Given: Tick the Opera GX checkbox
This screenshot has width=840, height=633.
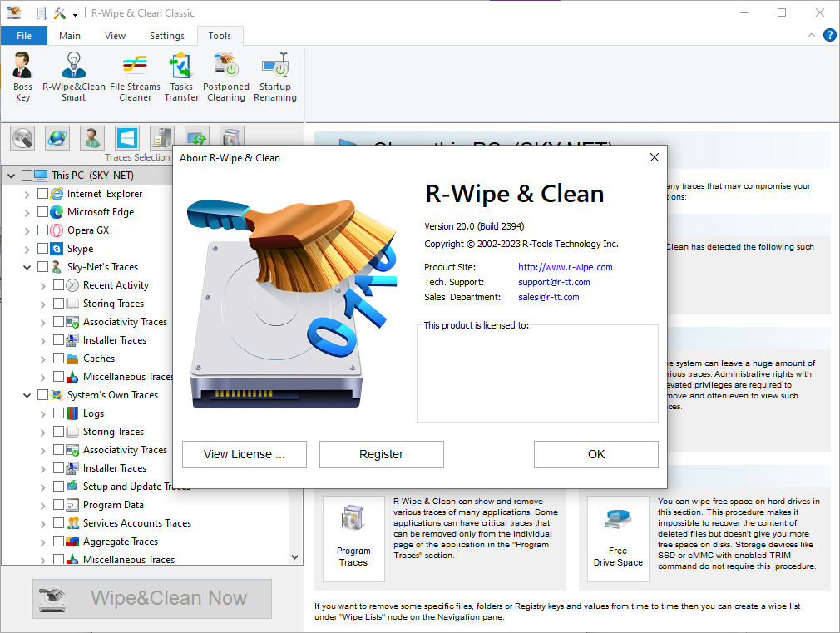Looking at the screenshot, I should pos(43,230).
